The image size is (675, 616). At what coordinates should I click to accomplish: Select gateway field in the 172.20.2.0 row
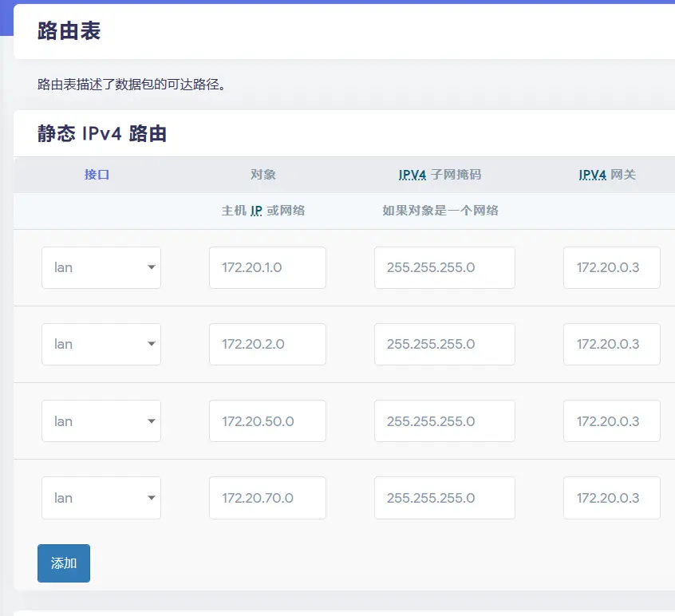click(x=611, y=344)
